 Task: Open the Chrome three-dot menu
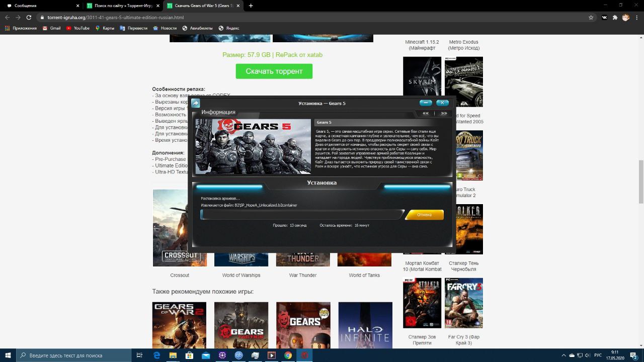(636, 17)
